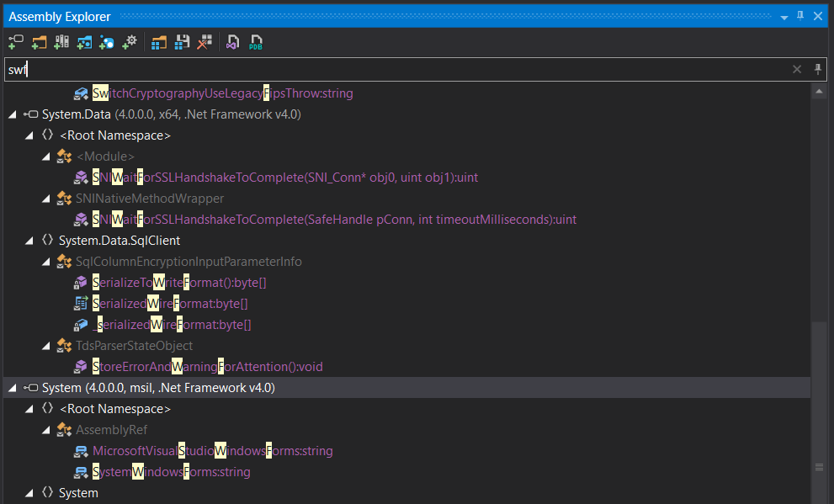Click the System.Data.SqlClient namespace braces icon
Image resolution: width=834 pixels, height=504 pixels.
click(47, 241)
